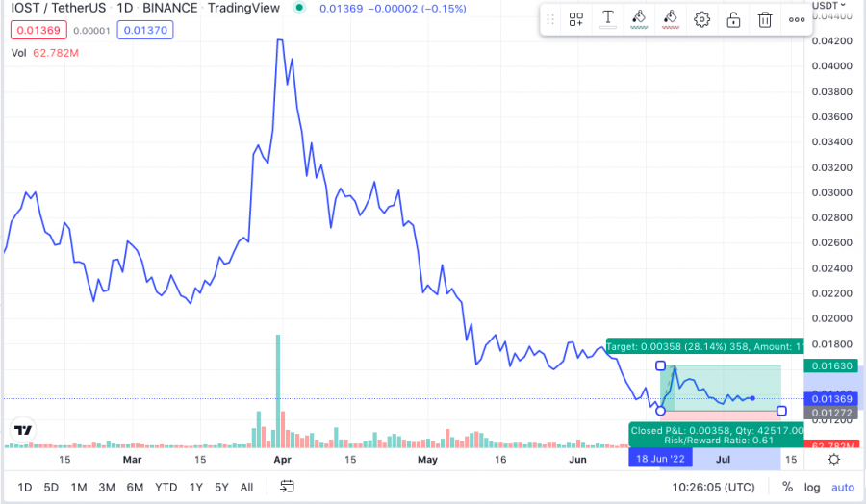Pick the red stop background fill icon
The image size is (866, 504).
click(671, 19)
